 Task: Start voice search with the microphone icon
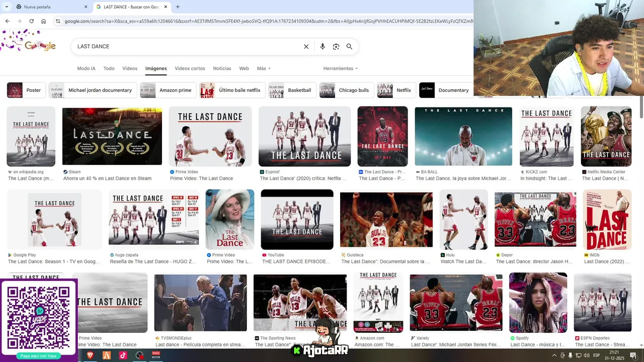point(323,46)
